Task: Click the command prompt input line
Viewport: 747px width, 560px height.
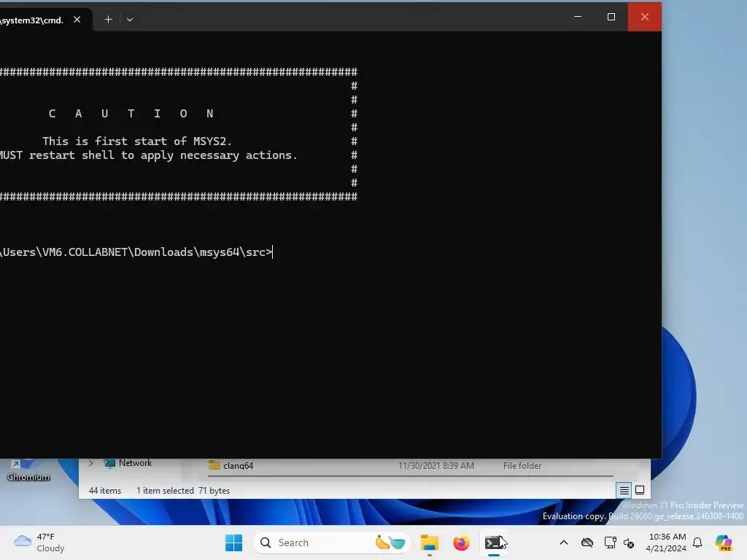Action: tap(136, 252)
